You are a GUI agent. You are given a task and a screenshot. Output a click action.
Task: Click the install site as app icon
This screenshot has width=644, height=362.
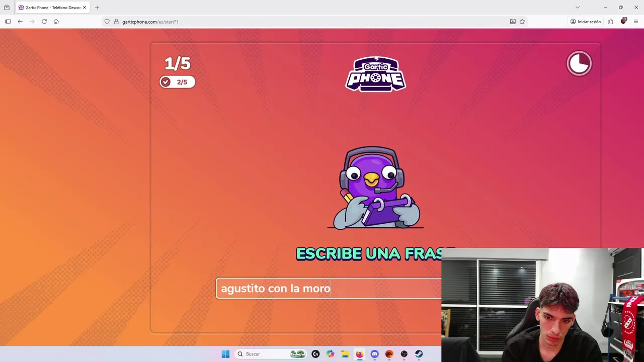pyautogui.click(x=513, y=22)
